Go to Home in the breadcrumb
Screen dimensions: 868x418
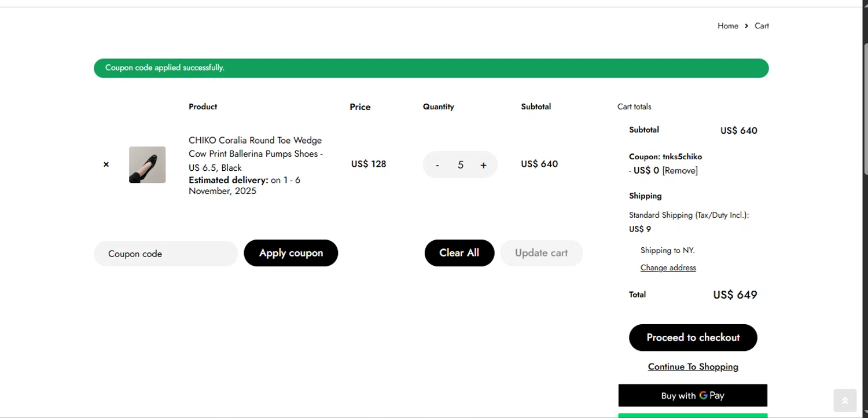pyautogui.click(x=728, y=26)
